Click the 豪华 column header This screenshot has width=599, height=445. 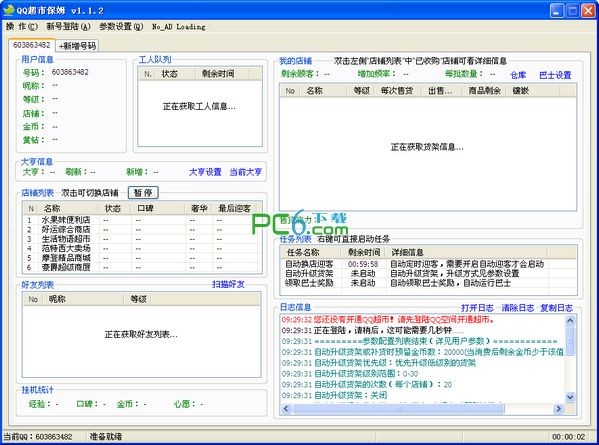click(199, 209)
